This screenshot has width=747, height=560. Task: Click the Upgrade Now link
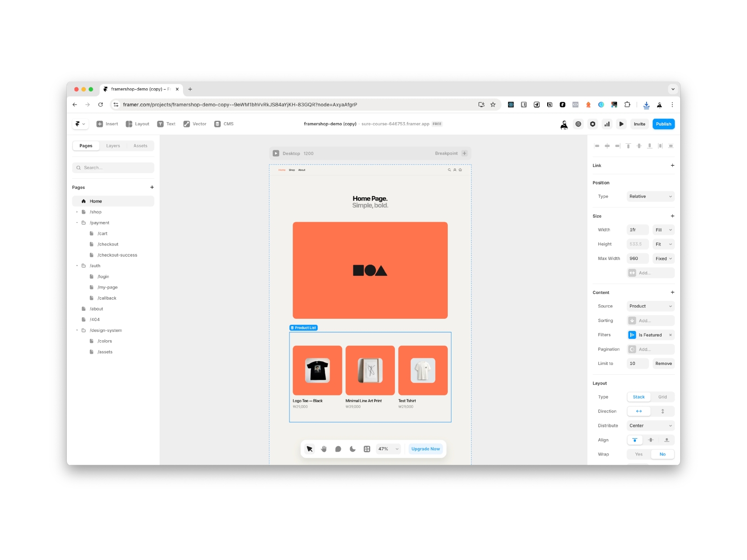pyautogui.click(x=425, y=448)
